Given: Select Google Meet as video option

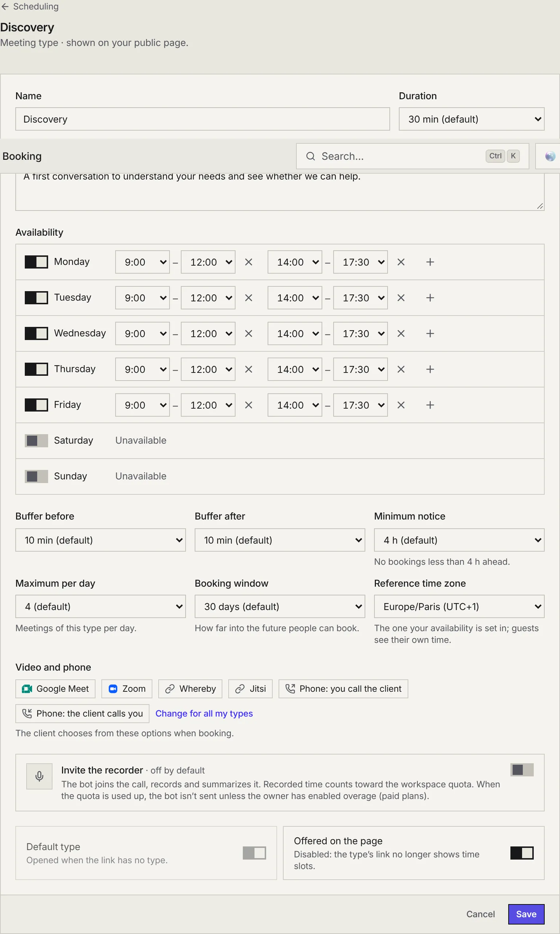Looking at the screenshot, I should 55,689.
